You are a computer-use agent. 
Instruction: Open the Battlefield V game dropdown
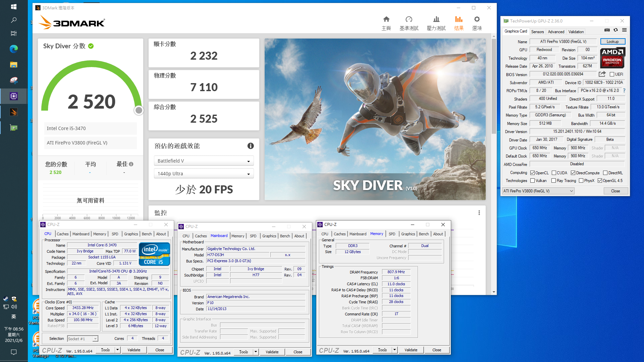click(x=204, y=161)
